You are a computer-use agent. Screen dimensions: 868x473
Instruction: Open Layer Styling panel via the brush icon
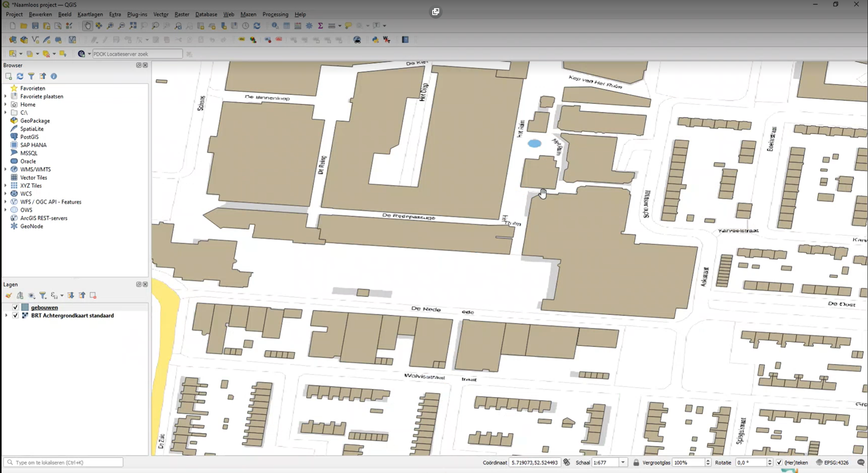pyautogui.click(x=9, y=295)
